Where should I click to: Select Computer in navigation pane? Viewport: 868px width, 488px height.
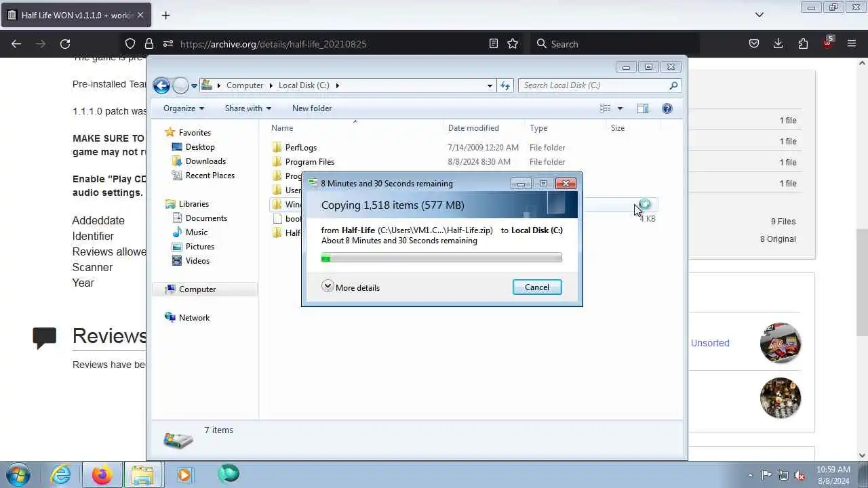click(197, 289)
